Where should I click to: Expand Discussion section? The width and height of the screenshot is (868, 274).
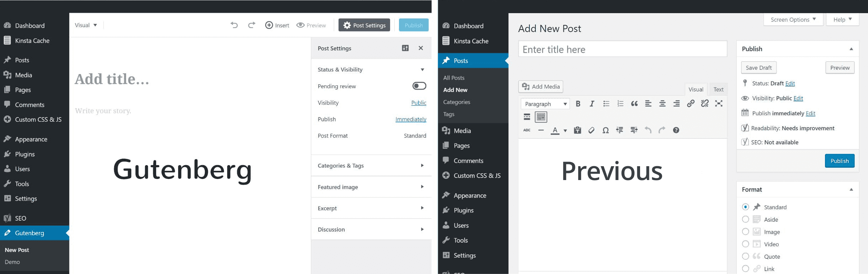tap(371, 230)
